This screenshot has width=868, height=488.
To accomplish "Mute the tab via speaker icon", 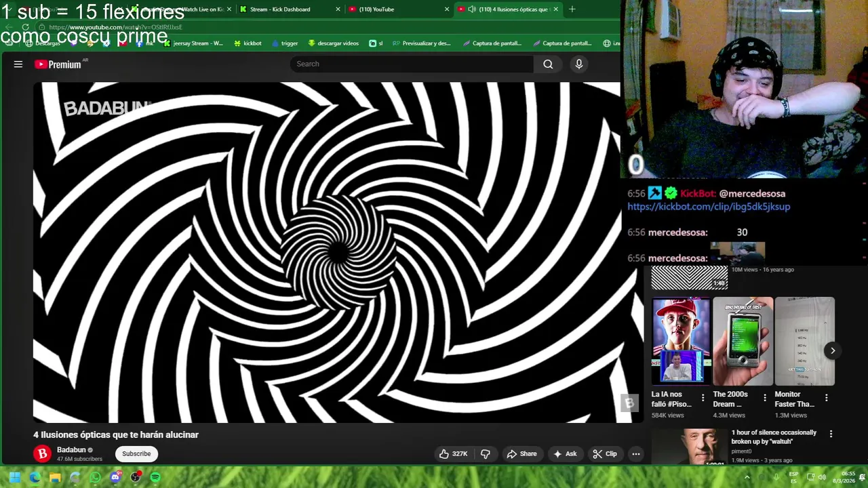I will pos(471,9).
